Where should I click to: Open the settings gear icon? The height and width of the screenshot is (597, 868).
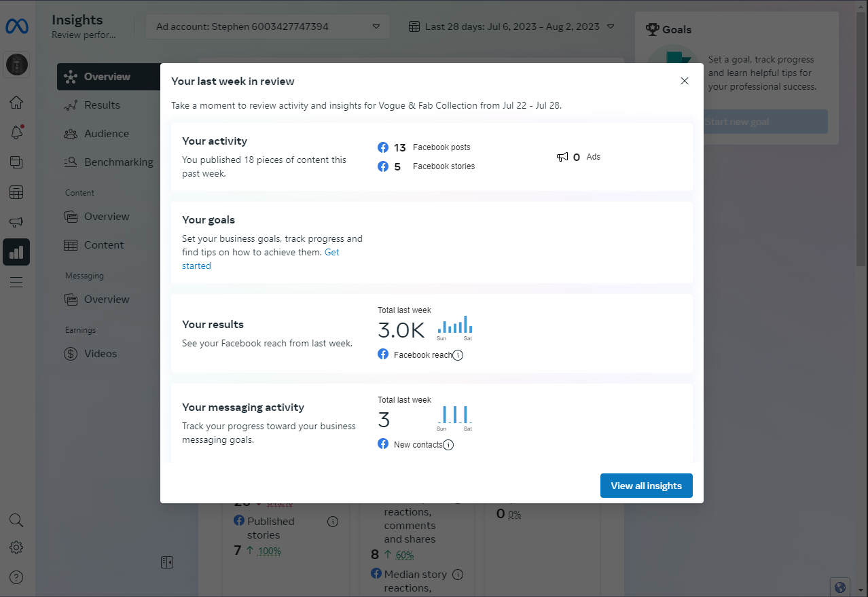[16, 547]
